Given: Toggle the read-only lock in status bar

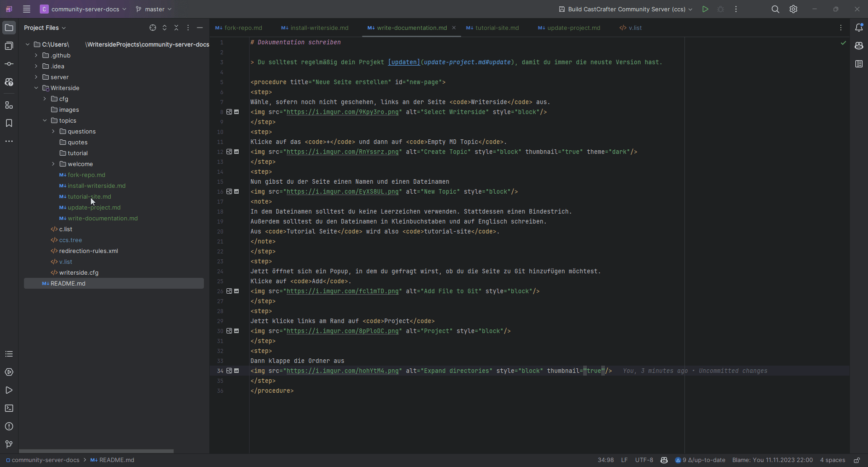Looking at the screenshot, I should 857,460.
